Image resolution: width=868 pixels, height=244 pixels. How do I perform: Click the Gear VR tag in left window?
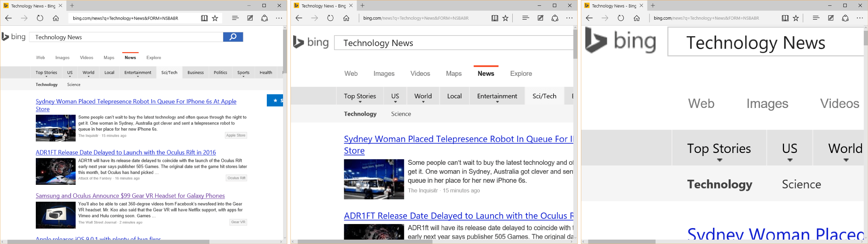click(x=238, y=222)
